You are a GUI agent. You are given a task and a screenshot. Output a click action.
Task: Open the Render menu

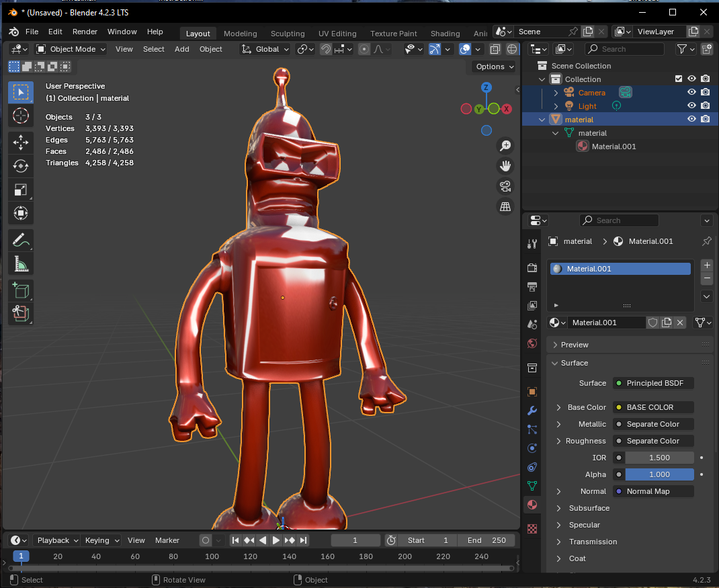tap(85, 32)
